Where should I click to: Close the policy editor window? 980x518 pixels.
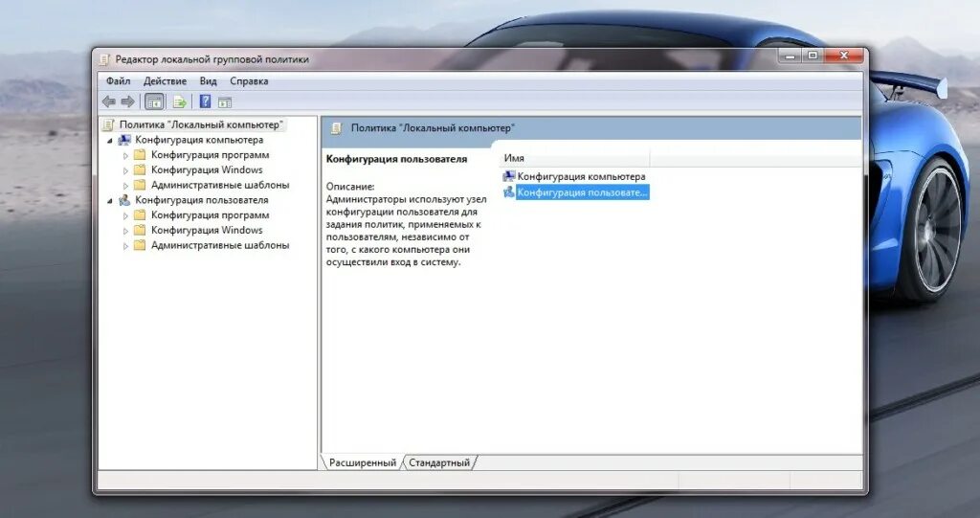point(844,56)
